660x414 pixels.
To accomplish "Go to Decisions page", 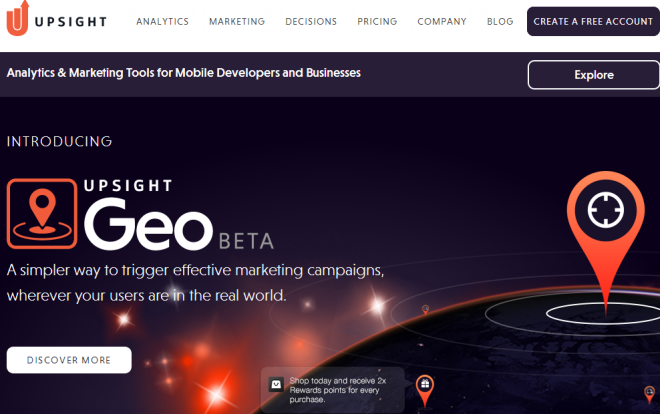I will click(311, 21).
